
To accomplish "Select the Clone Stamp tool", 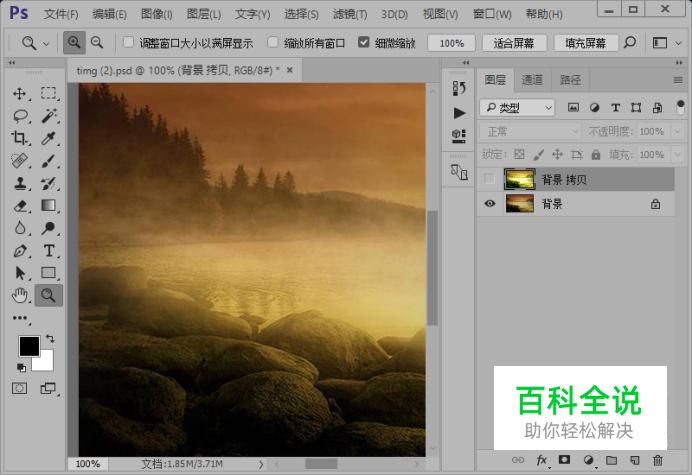I will click(x=19, y=183).
